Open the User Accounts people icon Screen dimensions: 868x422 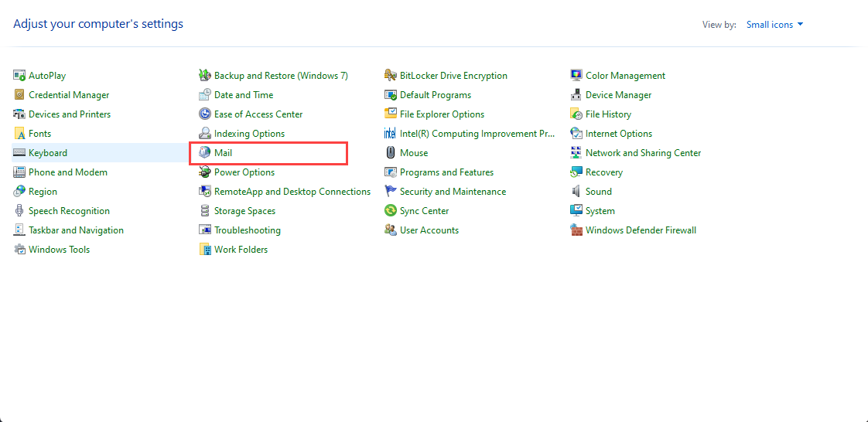point(391,230)
